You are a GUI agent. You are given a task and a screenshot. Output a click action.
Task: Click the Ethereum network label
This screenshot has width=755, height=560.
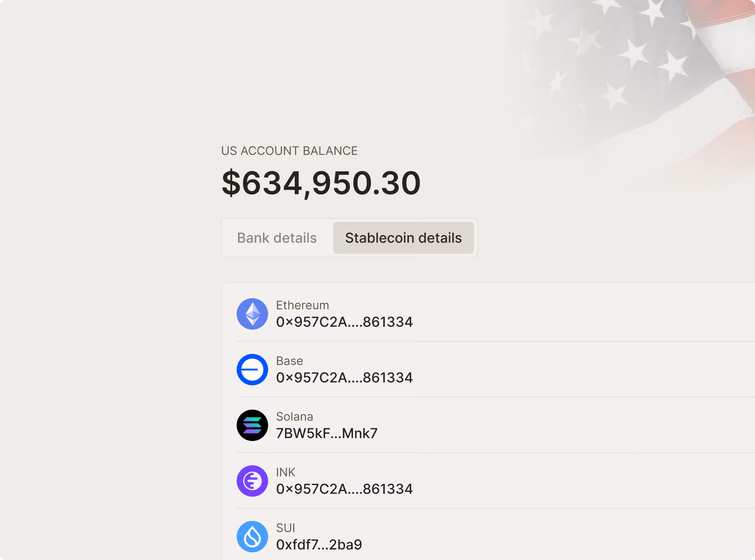click(302, 305)
